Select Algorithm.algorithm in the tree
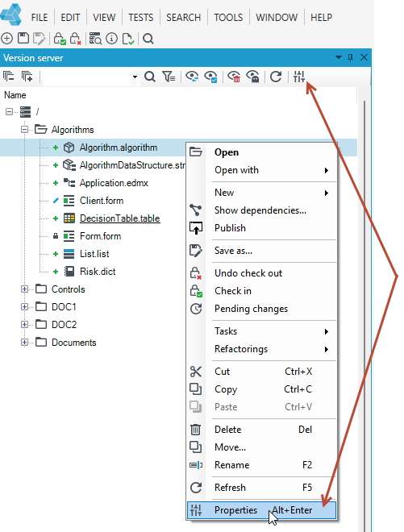The height and width of the screenshot is (532, 404). [119, 148]
